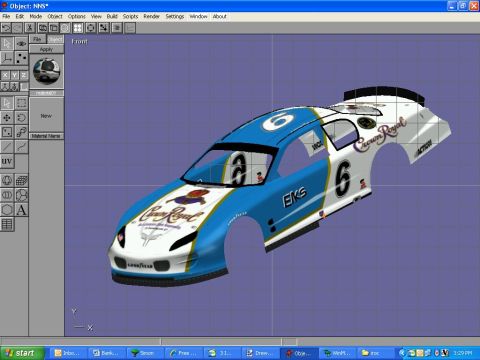Select the geodesic sphere primitive tool

tap(21, 195)
